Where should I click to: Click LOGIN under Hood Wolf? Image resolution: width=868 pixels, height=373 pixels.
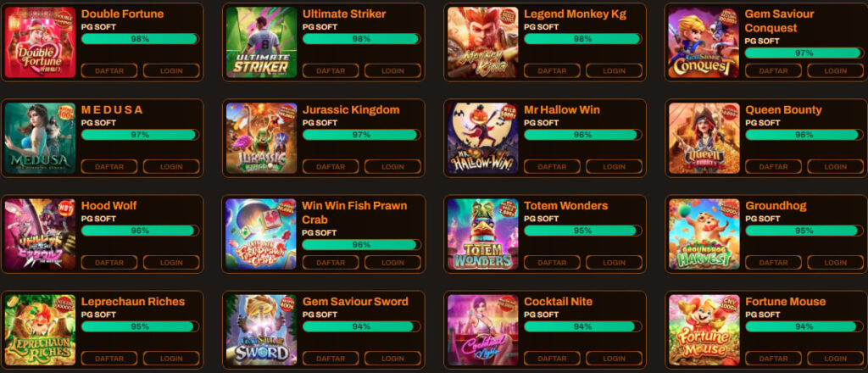[x=171, y=262]
